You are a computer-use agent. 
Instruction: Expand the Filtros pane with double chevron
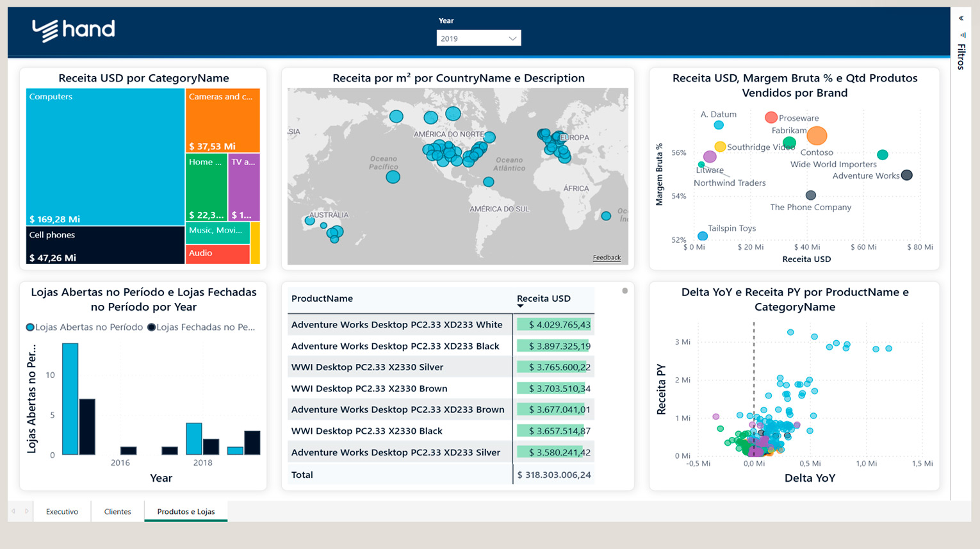(x=961, y=18)
